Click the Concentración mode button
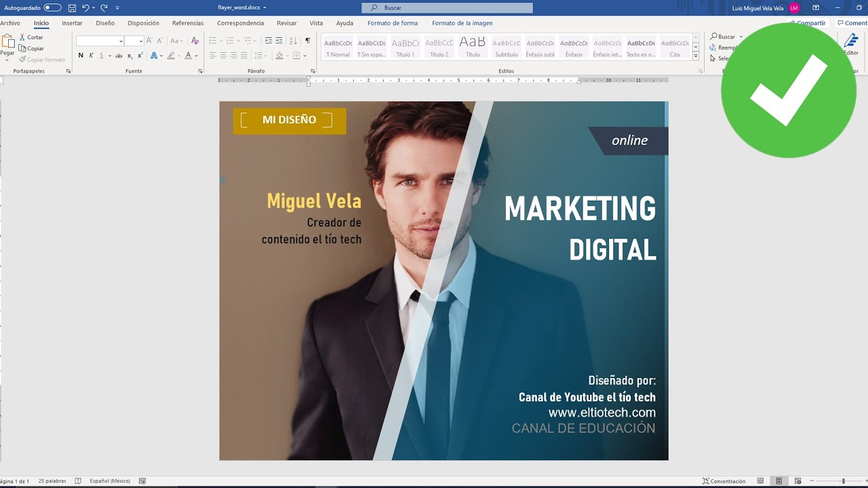868x488 pixels. tap(724, 481)
